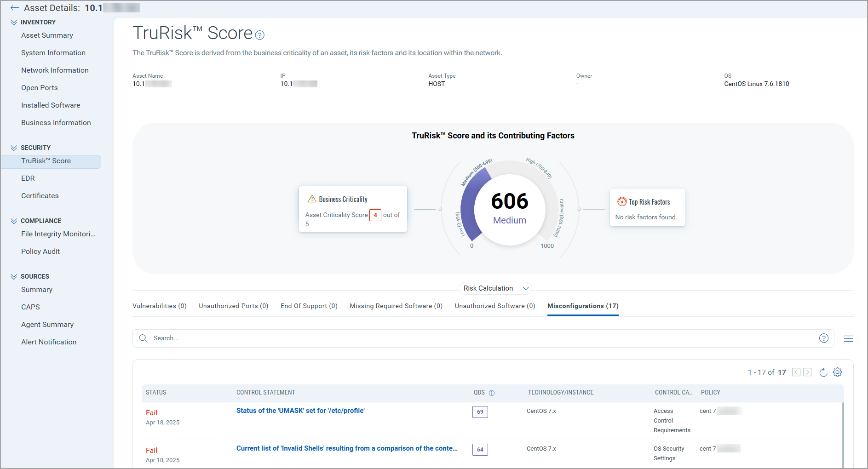Viewport: 868px width, 469px height.
Task: Click the Top Risk Factors icon
Action: (x=622, y=201)
